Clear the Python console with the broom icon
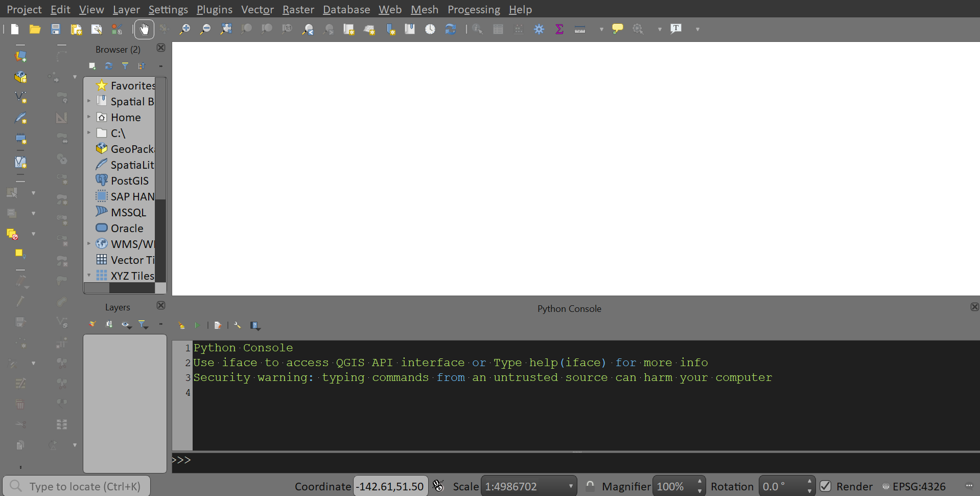 [x=181, y=326]
